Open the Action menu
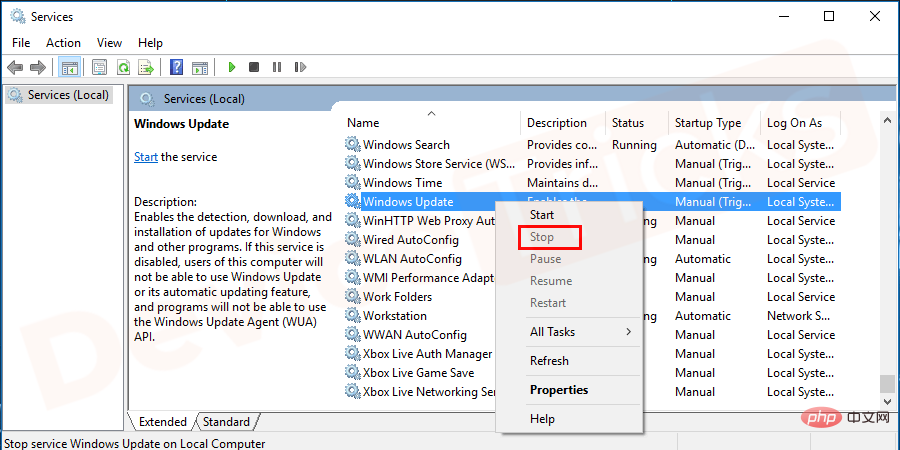Viewport: 900px width, 450px height. point(63,42)
